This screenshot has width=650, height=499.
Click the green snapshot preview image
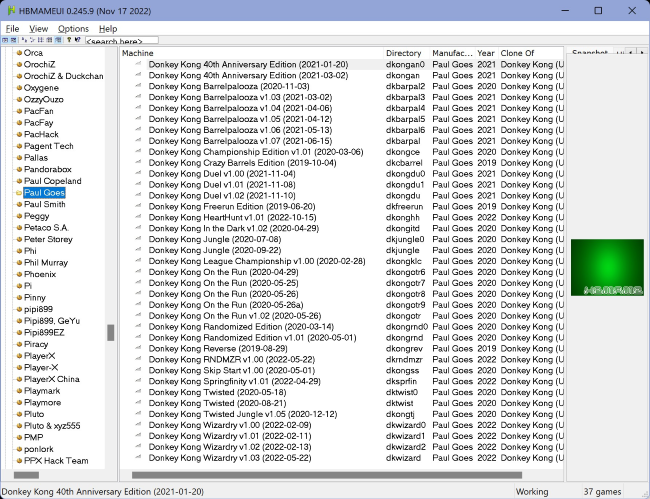tap(607, 267)
